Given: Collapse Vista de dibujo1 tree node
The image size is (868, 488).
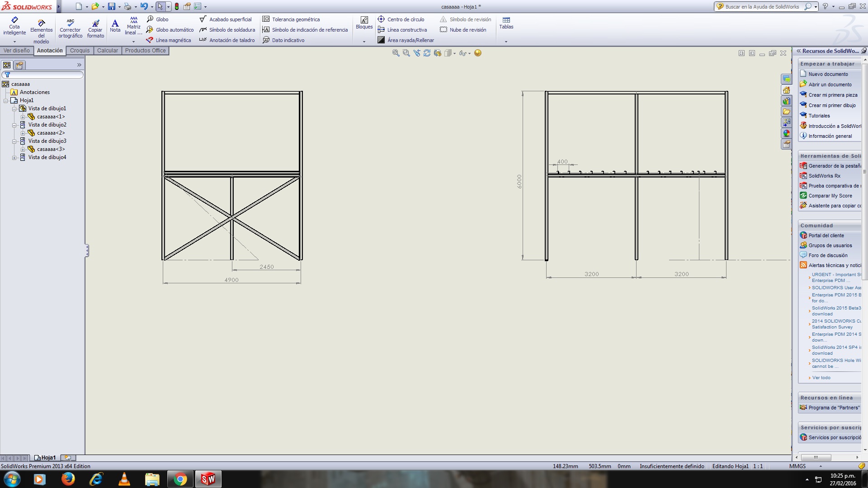Looking at the screenshot, I should tap(14, 109).
